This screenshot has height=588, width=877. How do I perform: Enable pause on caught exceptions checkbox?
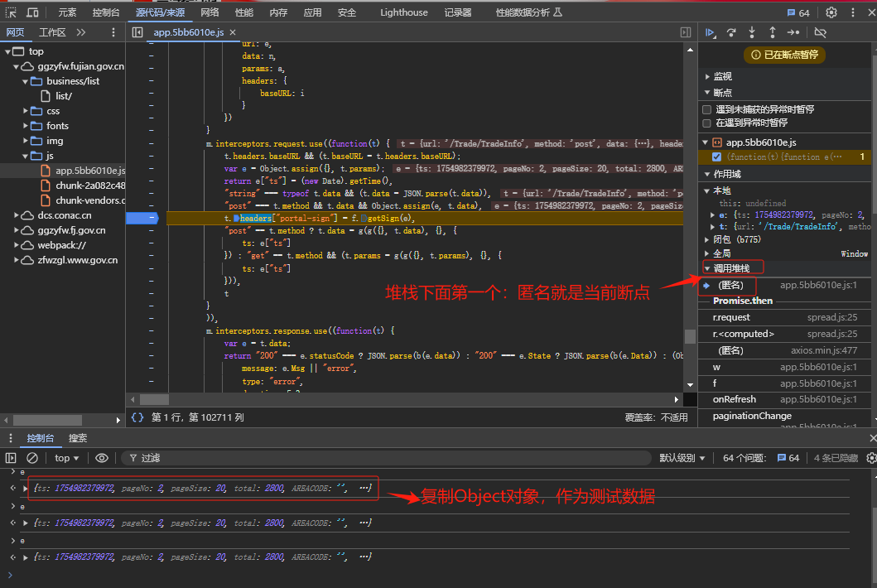click(x=707, y=123)
